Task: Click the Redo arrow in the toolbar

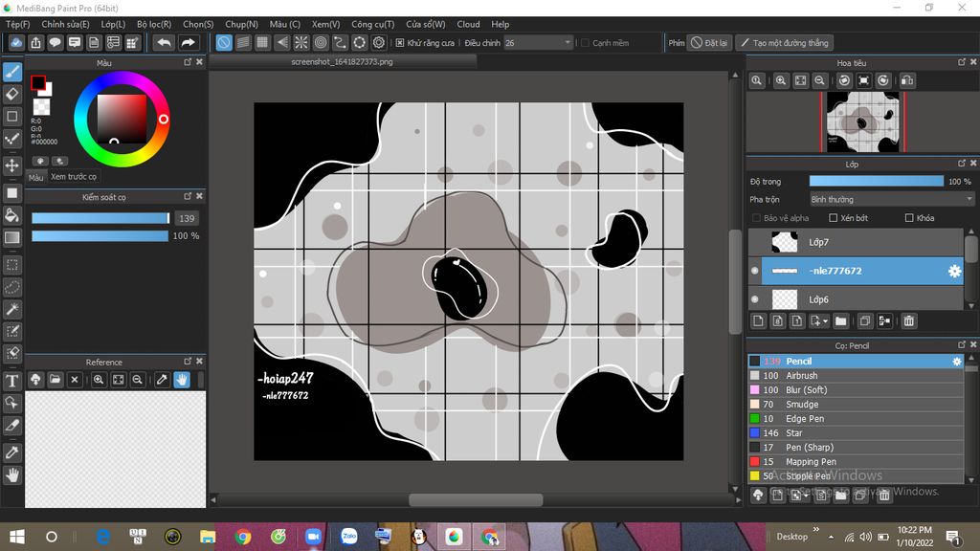Action: (x=188, y=42)
